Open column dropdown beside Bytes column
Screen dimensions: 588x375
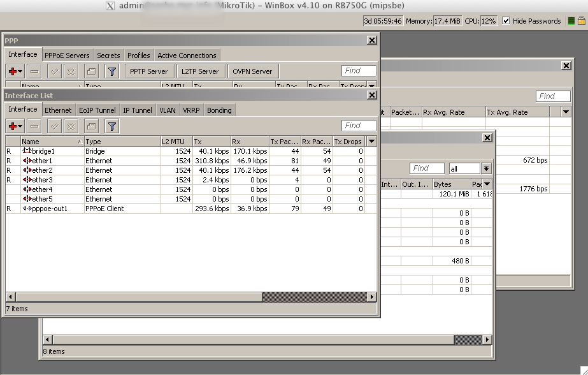[x=487, y=184]
